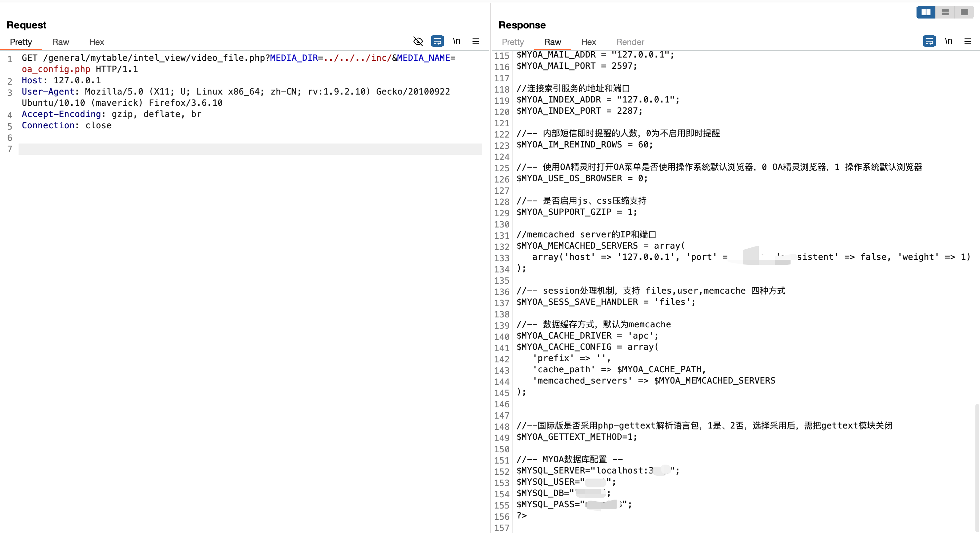Click $MYOA_SUPPORT_GZIP = 1 line
The height and width of the screenshot is (533, 980).
click(577, 212)
